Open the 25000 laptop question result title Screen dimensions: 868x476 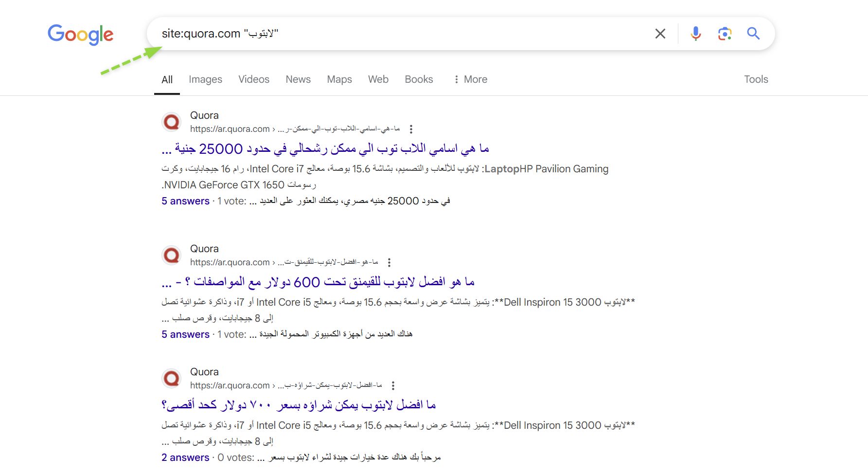[325, 149]
